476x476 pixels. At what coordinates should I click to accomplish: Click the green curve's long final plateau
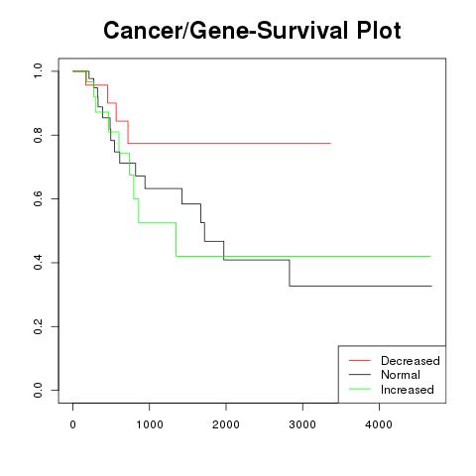pyautogui.click(x=303, y=256)
